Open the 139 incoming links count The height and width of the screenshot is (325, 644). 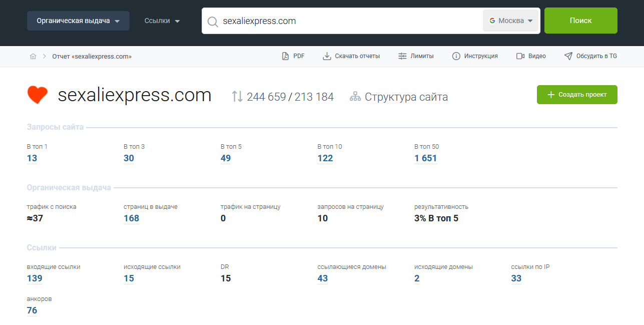(35, 278)
